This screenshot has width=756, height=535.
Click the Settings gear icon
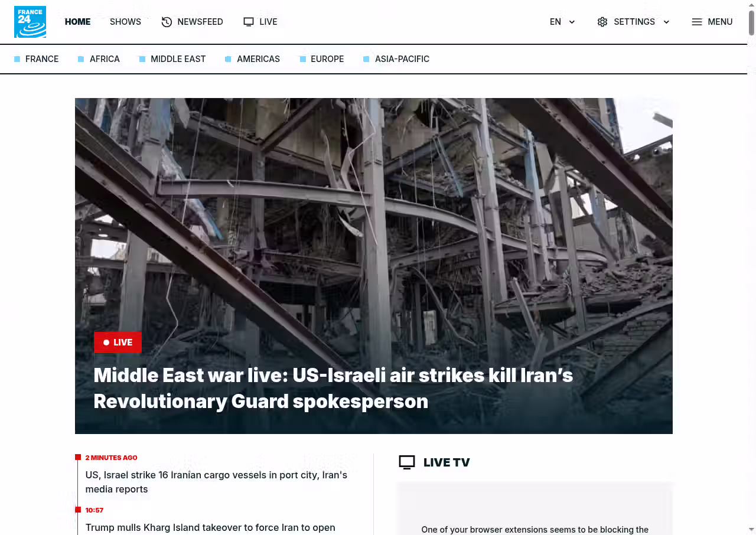click(602, 22)
